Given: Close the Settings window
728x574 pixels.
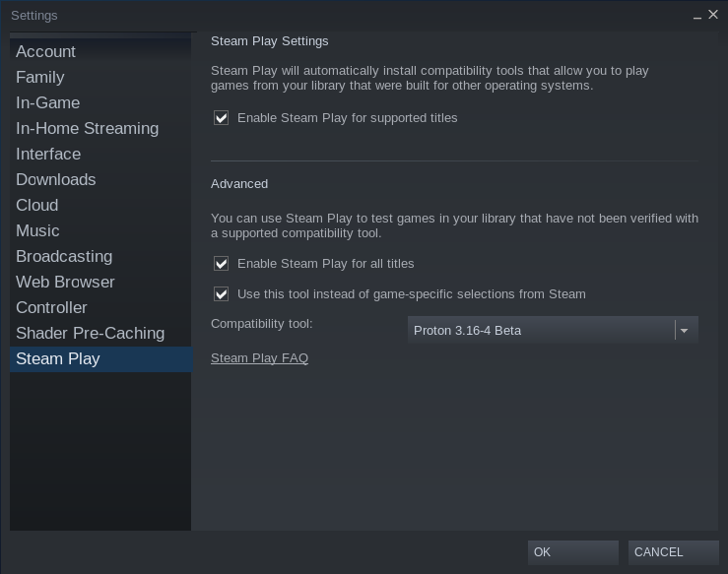Looking at the screenshot, I should (x=714, y=15).
